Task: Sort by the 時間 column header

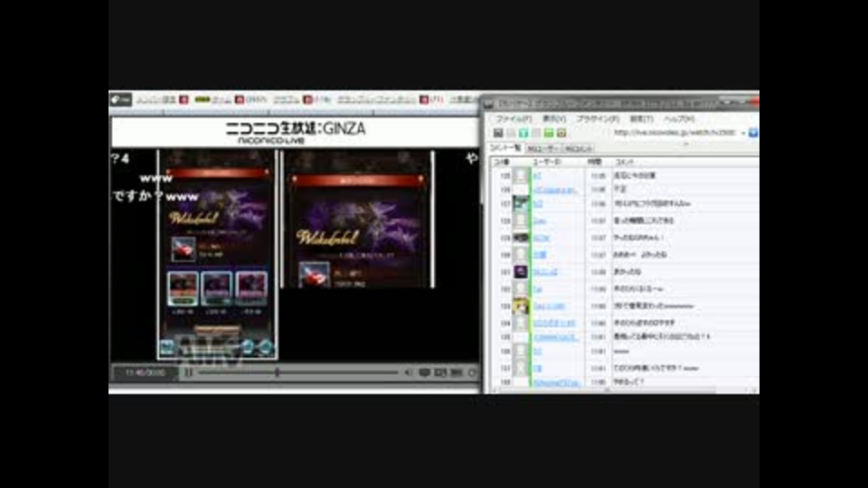Action: click(595, 162)
